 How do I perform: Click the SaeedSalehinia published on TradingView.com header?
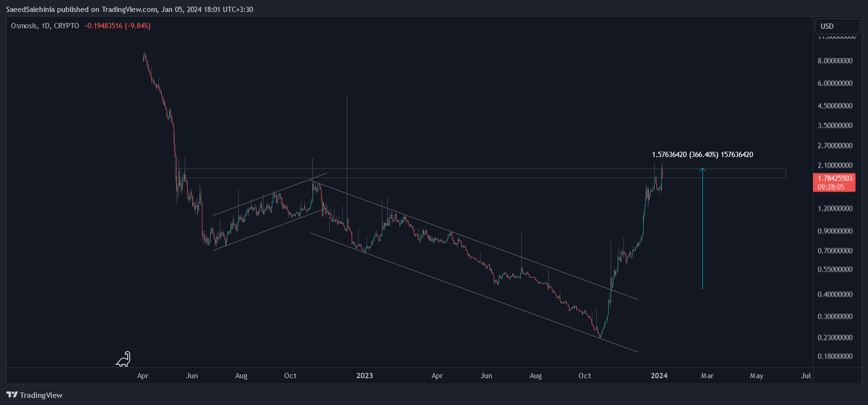pyautogui.click(x=129, y=10)
